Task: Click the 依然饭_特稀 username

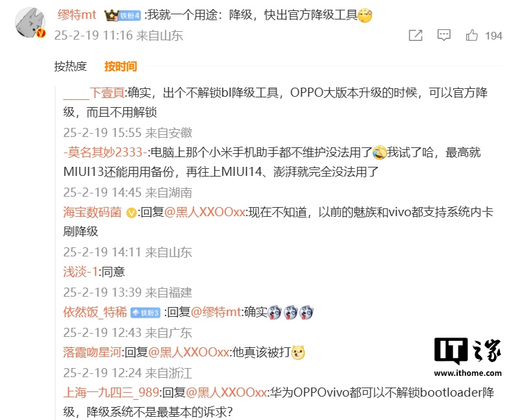Action: point(95,312)
